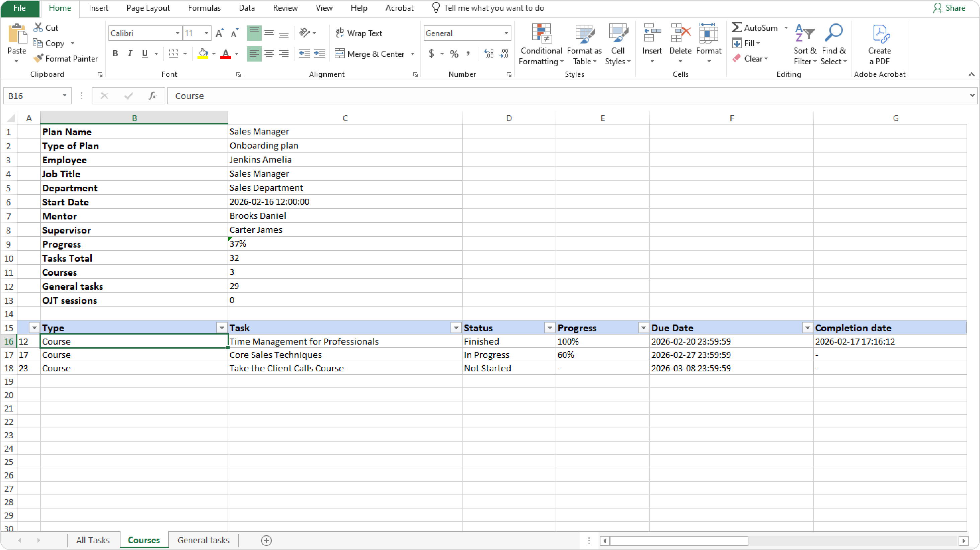The height and width of the screenshot is (550, 980).
Task: Click the Sort & Filter icon
Action: tap(804, 33)
